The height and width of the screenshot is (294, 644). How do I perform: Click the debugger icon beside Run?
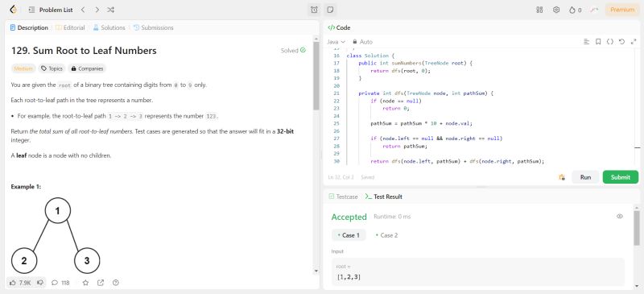tap(562, 177)
